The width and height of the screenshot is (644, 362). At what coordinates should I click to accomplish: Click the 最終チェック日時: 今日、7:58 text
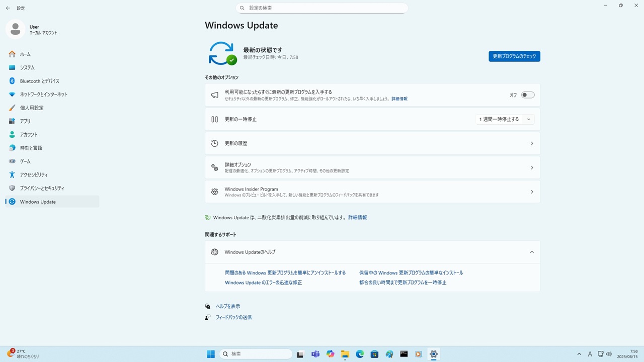(271, 58)
